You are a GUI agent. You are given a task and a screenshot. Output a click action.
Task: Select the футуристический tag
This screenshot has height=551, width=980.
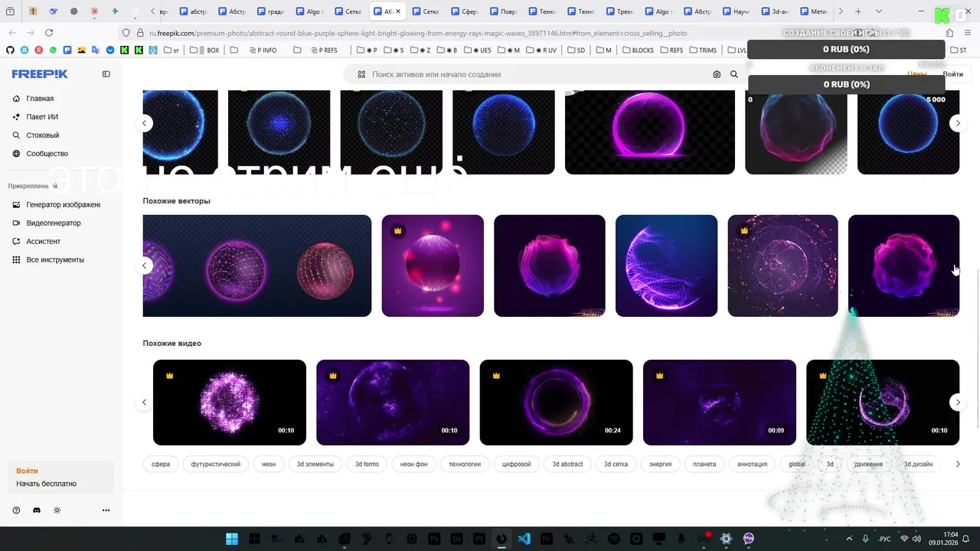coord(216,464)
